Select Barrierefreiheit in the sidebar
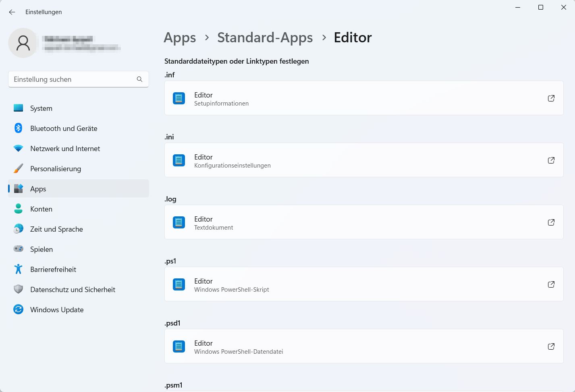The image size is (575, 392). click(x=53, y=270)
